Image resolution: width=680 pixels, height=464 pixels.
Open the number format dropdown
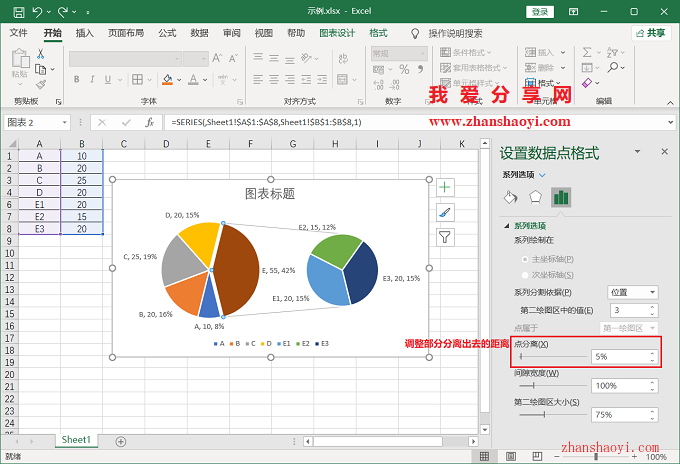[x=422, y=54]
